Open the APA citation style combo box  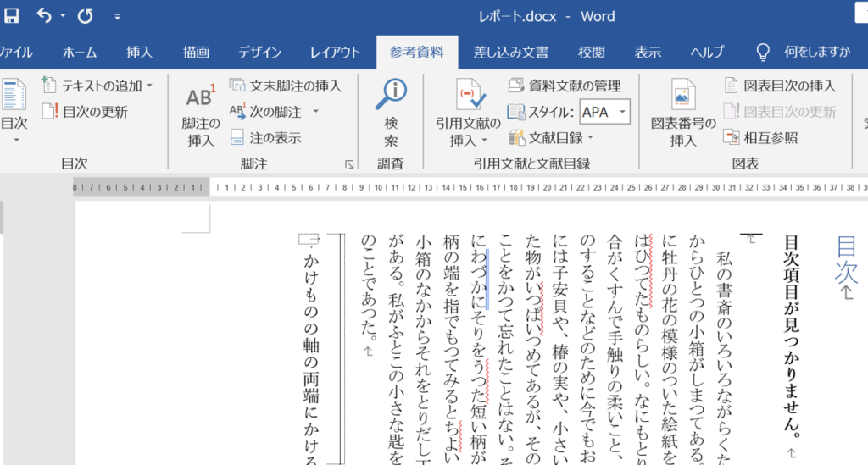(604, 112)
